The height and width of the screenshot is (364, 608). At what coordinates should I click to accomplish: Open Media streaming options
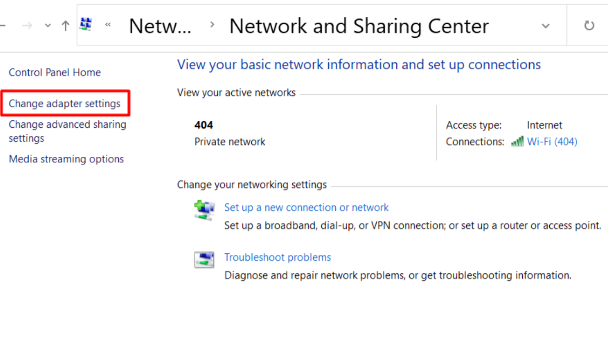point(66,159)
